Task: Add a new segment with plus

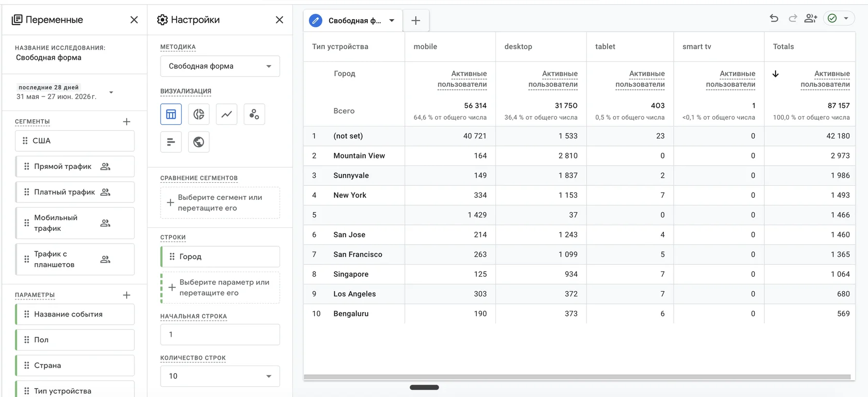Action: point(127,122)
